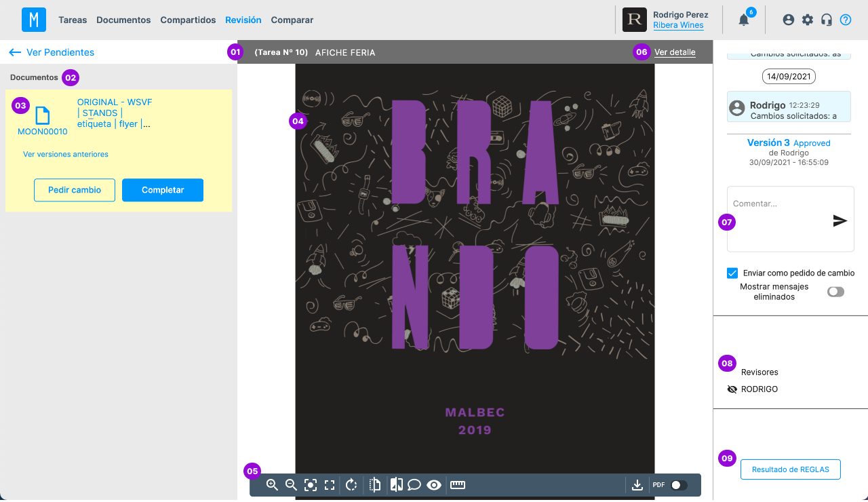Screen dimensions: 868x502
Task: Click the side-by-side compare icon
Action: click(397, 485)
